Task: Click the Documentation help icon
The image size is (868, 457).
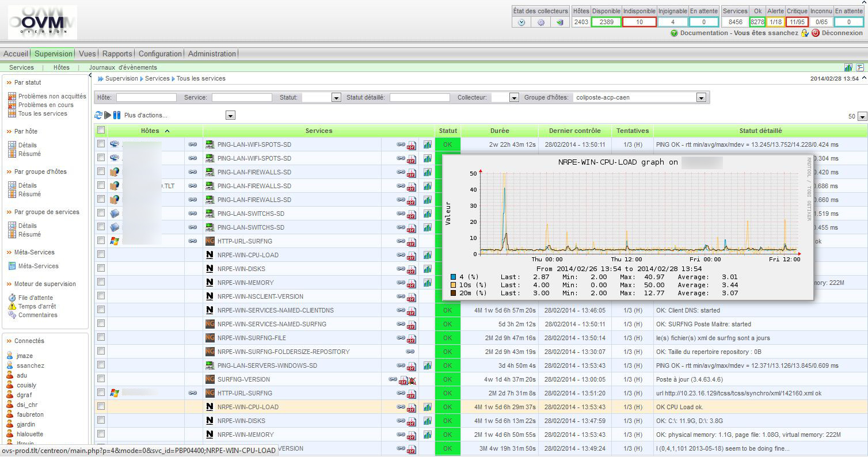Action: (674, 33)
